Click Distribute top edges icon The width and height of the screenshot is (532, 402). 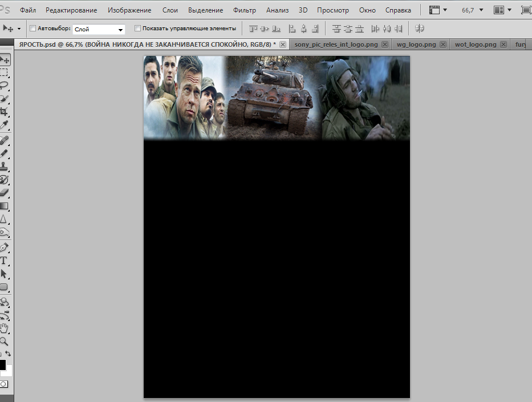coord(336,29)
